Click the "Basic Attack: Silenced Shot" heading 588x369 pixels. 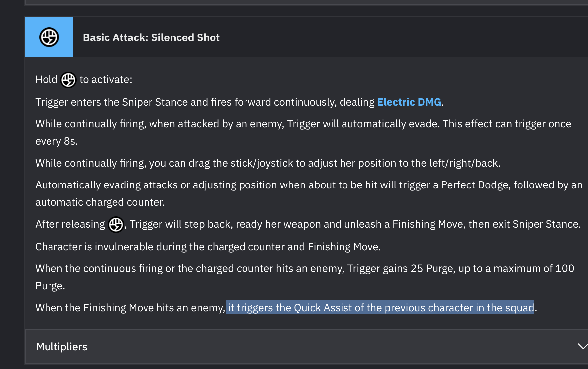click(151, 37)
